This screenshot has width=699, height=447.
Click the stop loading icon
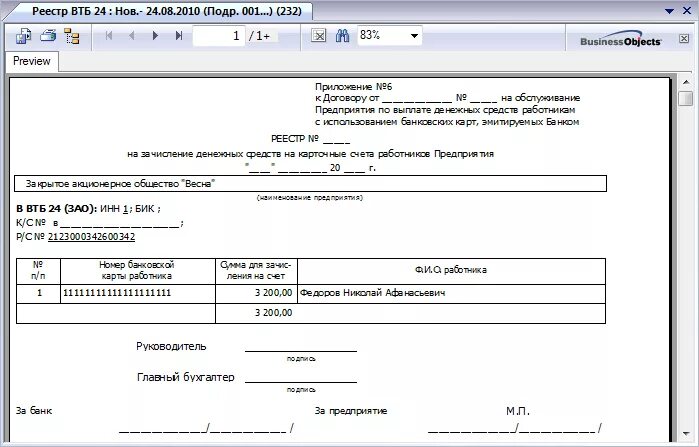click(x=319, y=36)
